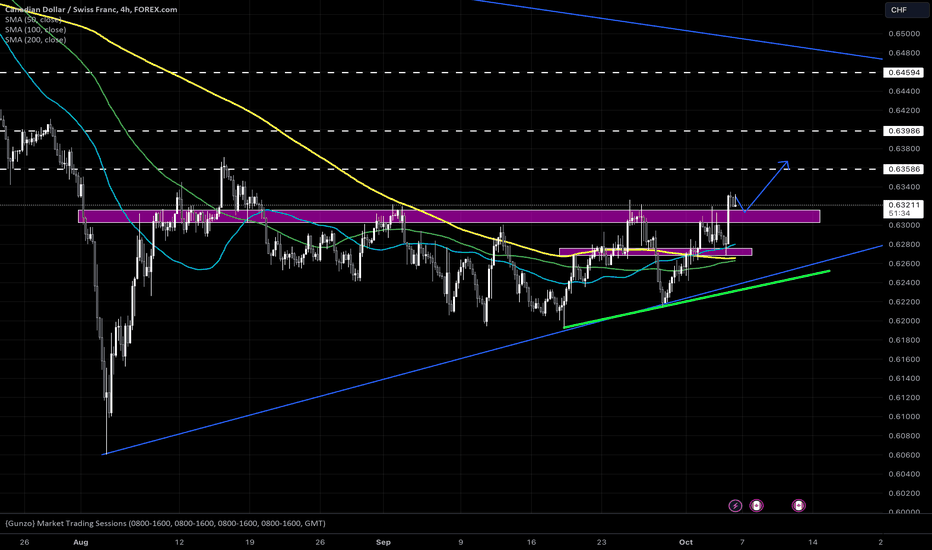Click the 0.63986 horizontal line price label
The image size is (932, 550).
coord(903,131)
